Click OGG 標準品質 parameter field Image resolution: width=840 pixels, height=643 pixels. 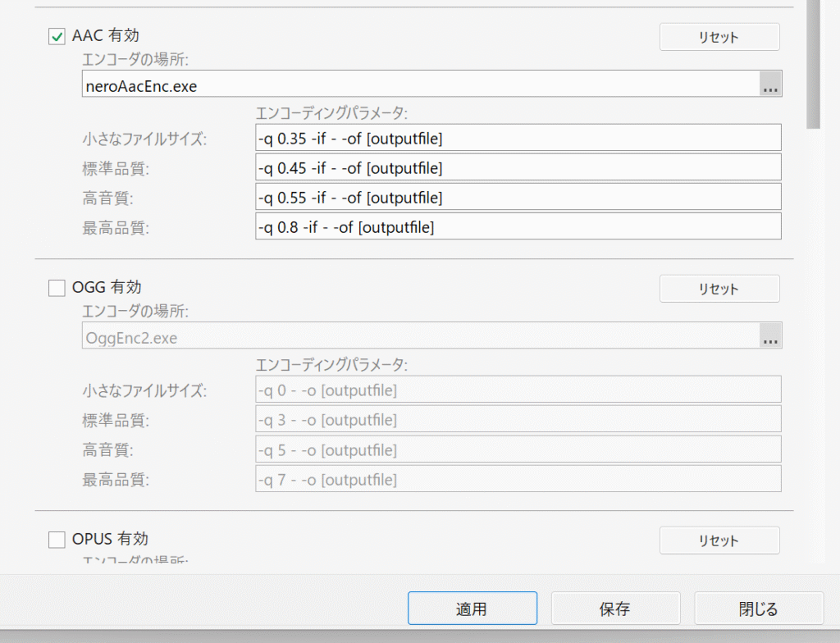point(517,420)
